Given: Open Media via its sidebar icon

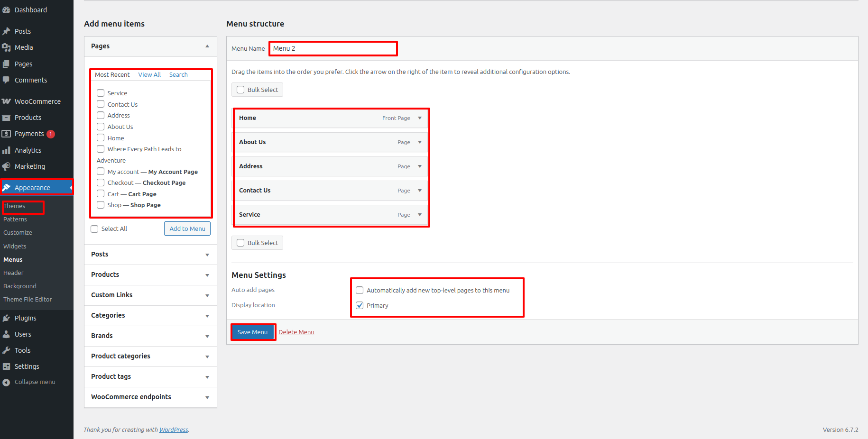Looking at the screenshot, I should click(x=6, y=47).
